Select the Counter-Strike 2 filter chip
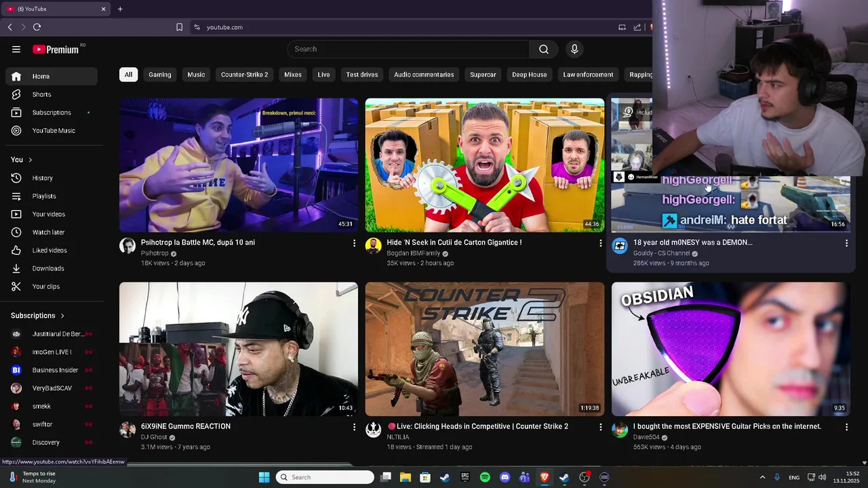 click(x=244, y=75)
